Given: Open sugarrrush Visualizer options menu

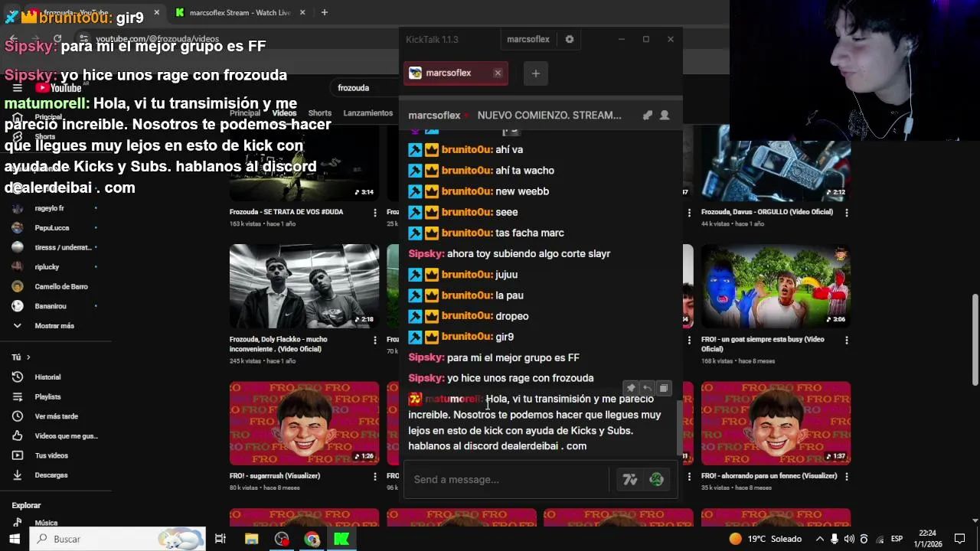Looking at the screenshot, I should coord(374,476).
